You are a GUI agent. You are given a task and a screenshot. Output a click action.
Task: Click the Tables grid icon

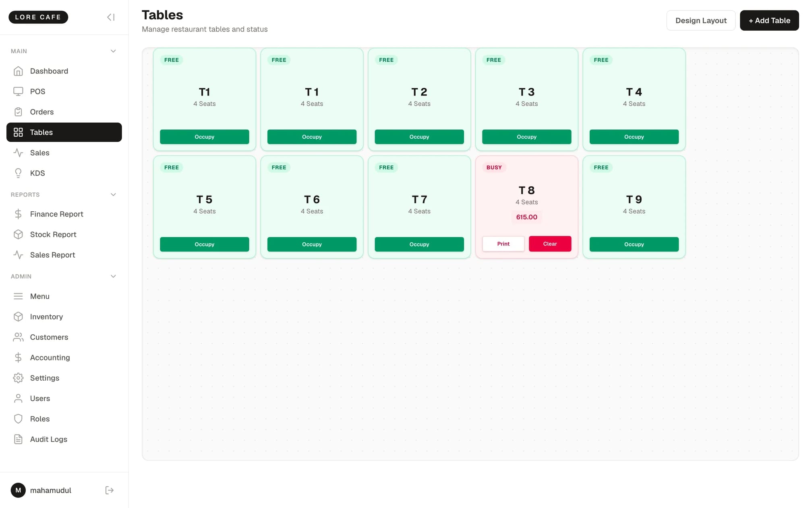tap(18, 132)
